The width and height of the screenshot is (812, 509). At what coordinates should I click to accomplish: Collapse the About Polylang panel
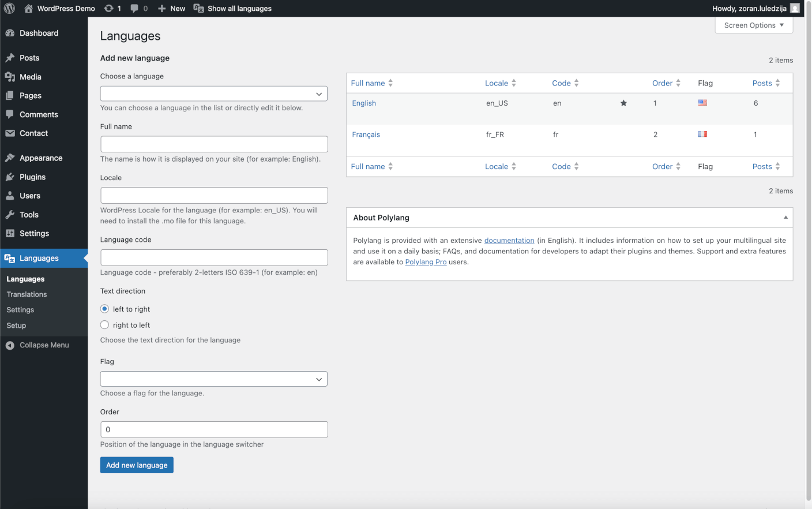click(785, 218)
